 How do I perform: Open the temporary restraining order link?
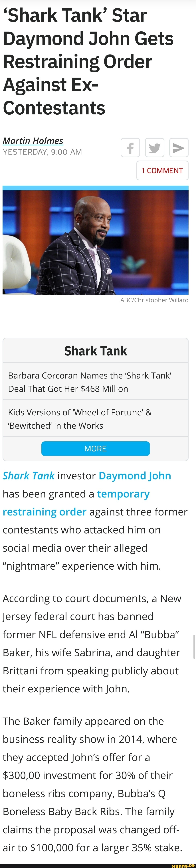(x=76, y=503)
